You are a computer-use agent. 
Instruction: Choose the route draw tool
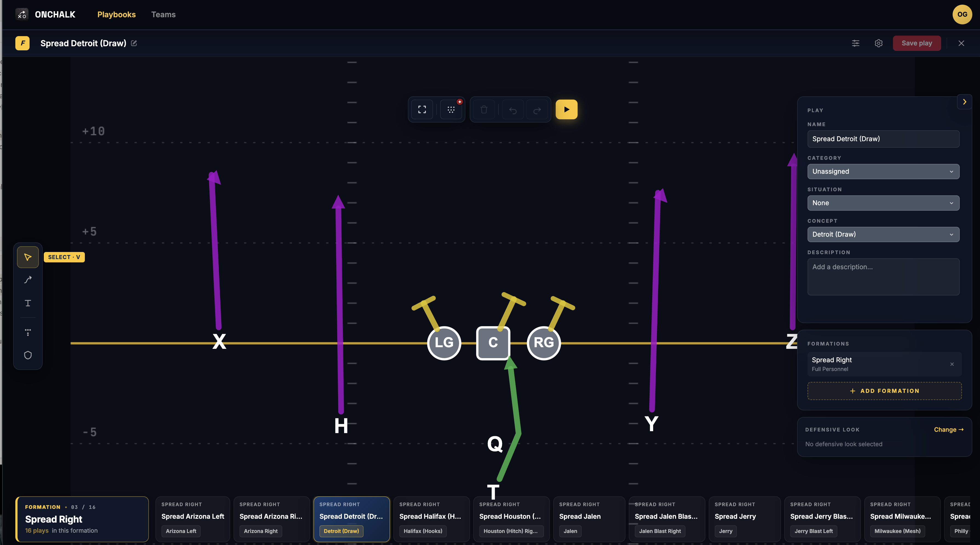(x=28, y=280)
